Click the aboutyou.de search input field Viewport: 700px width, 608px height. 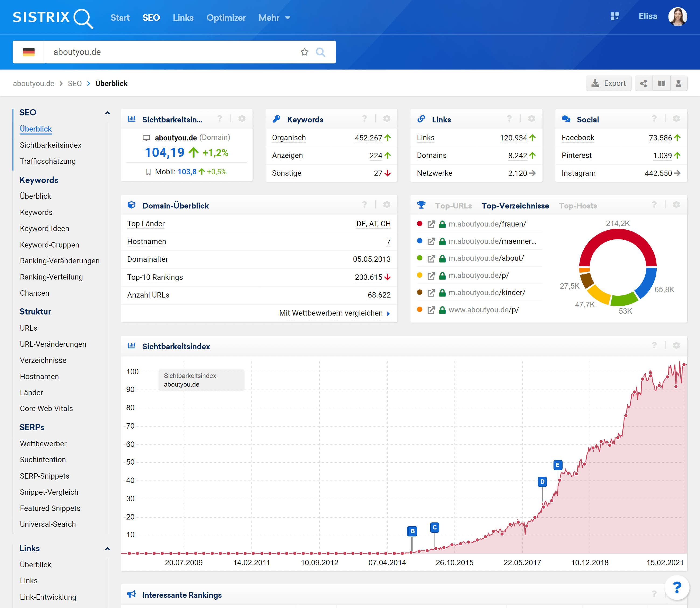tap(170, 52)
